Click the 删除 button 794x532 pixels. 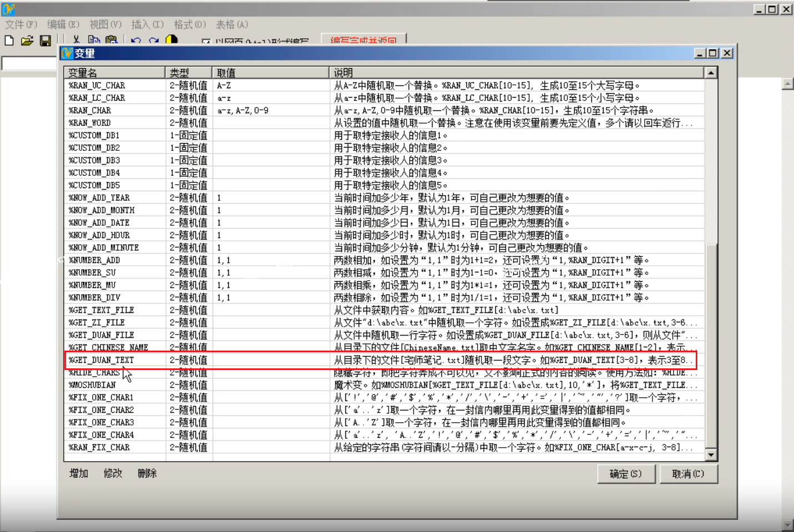pos(147,473)
